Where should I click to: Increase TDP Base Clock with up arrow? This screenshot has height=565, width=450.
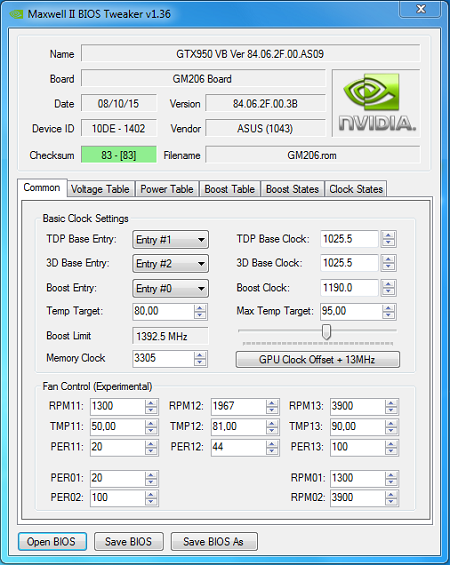tap(388, 235)
